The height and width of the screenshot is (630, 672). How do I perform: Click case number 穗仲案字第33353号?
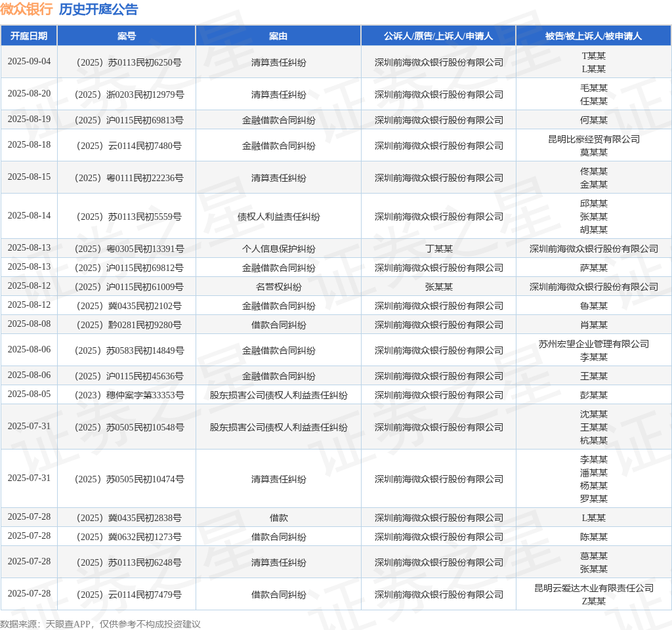(129, 395)
